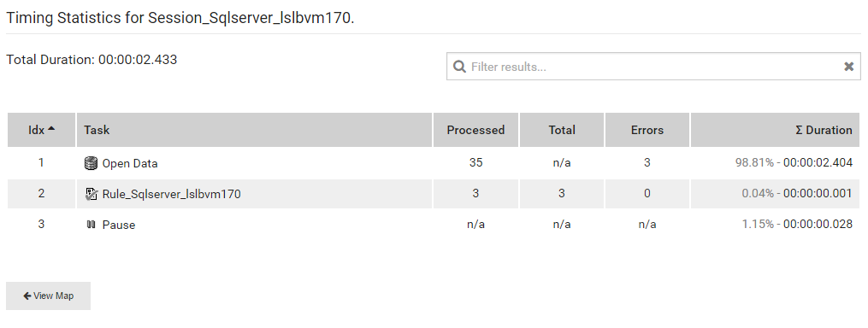
Task: Sort by Processed column header
Action: pyautogui.click(x=475, y=130)
